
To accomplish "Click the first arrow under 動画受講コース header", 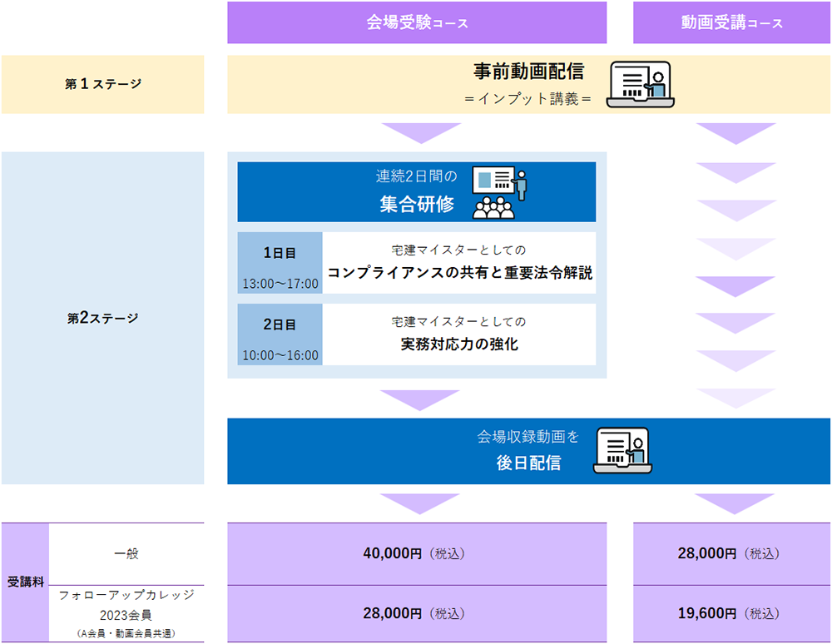I will 735,133.
